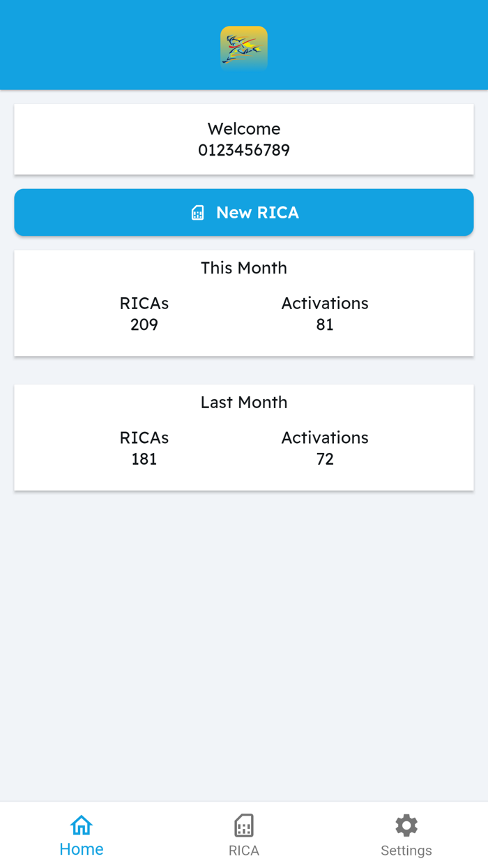Viewport: 488px width, 868px height.
Task: Open the RICA SIM icon in navigation bar
Action: click(x=243, y=824)
